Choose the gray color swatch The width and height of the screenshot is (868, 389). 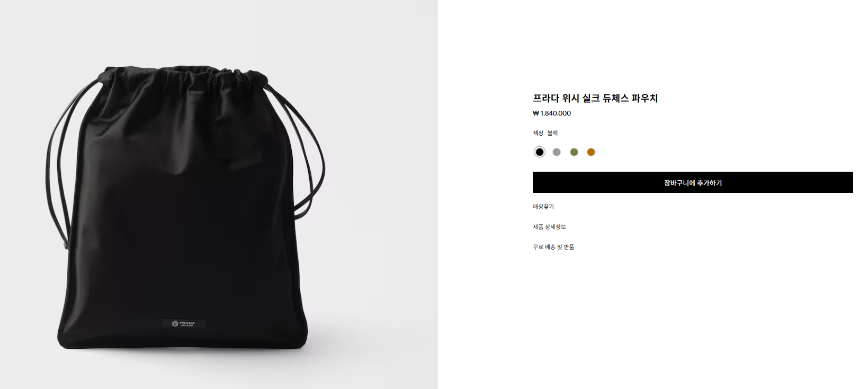[x=557, y=152]
